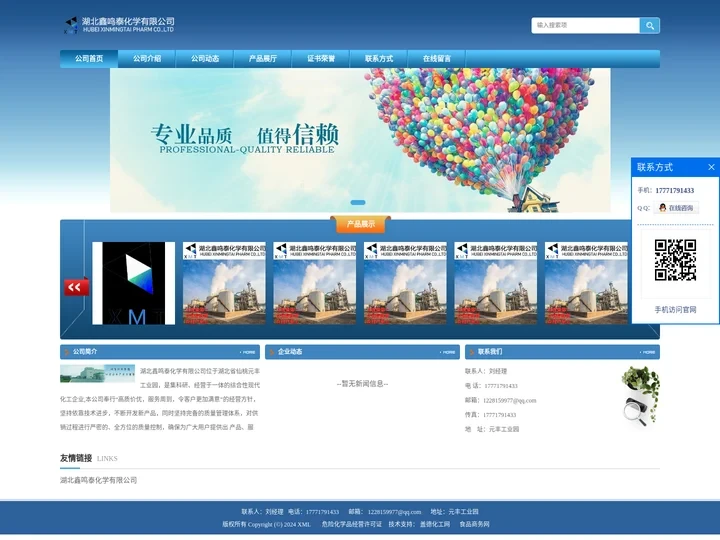Open the 联系方式 nav tab
720x540 pixels.
[x=379, y=59]
